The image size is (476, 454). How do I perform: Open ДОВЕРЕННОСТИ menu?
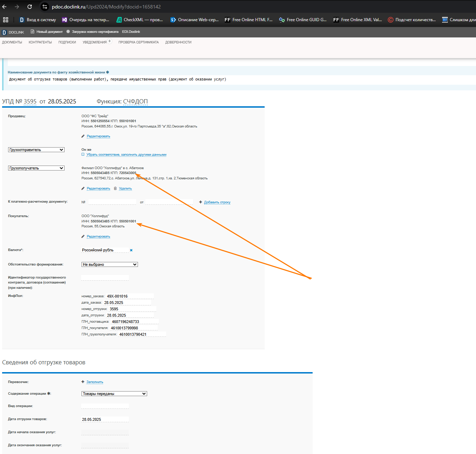178,42
